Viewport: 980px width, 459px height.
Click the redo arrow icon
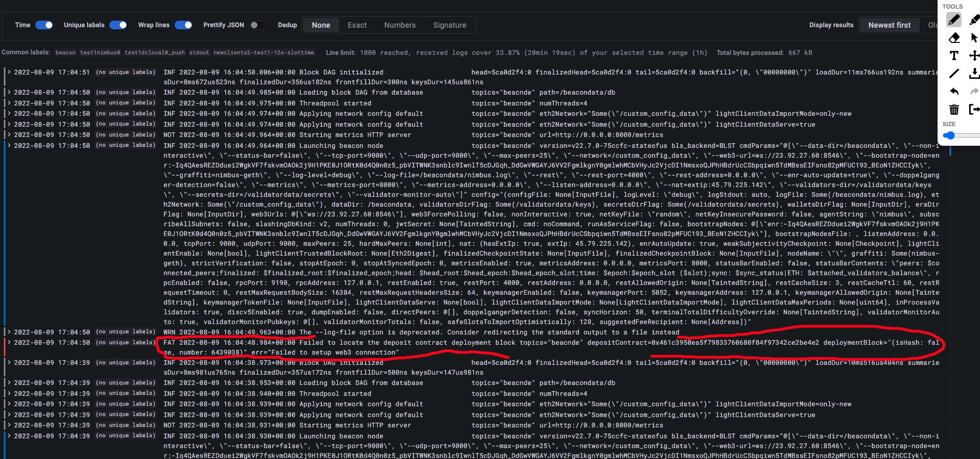click(974, 91)
